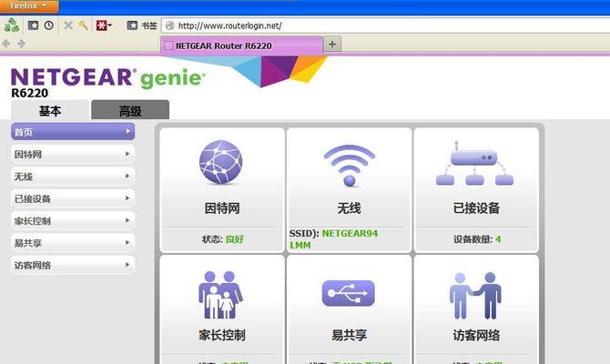Open the 因特网 tile label

pyautogui.click(x=222, y=208)
